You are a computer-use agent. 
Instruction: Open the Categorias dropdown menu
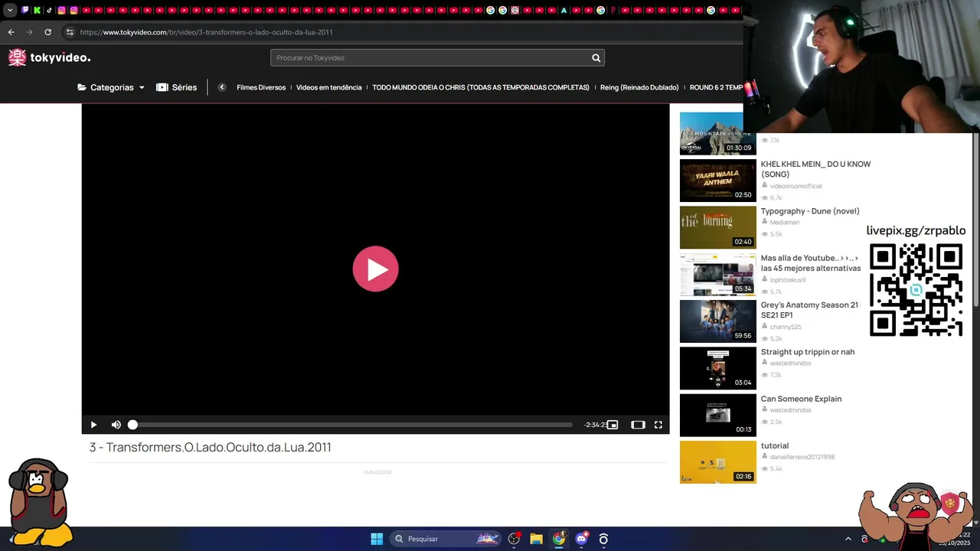pyautogui.click(x=111, y=87)
